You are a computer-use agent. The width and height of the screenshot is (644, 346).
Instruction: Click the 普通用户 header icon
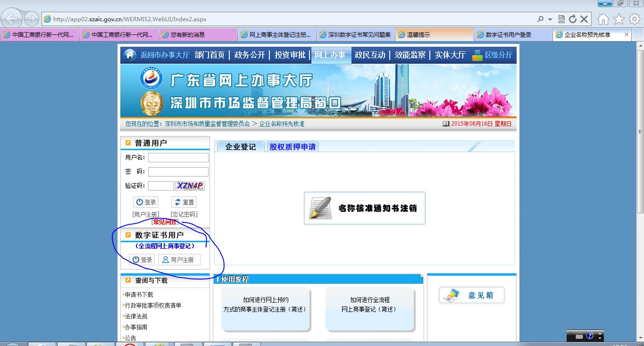click(x=128, y=143)
